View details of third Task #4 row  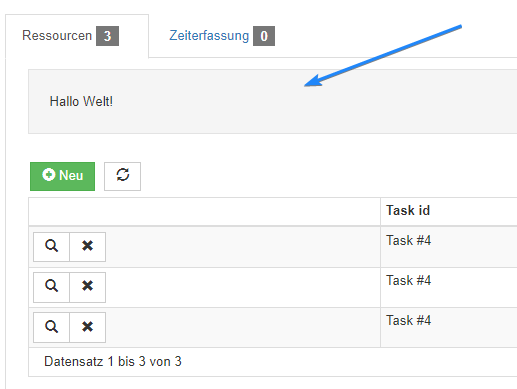coord(51,327)
